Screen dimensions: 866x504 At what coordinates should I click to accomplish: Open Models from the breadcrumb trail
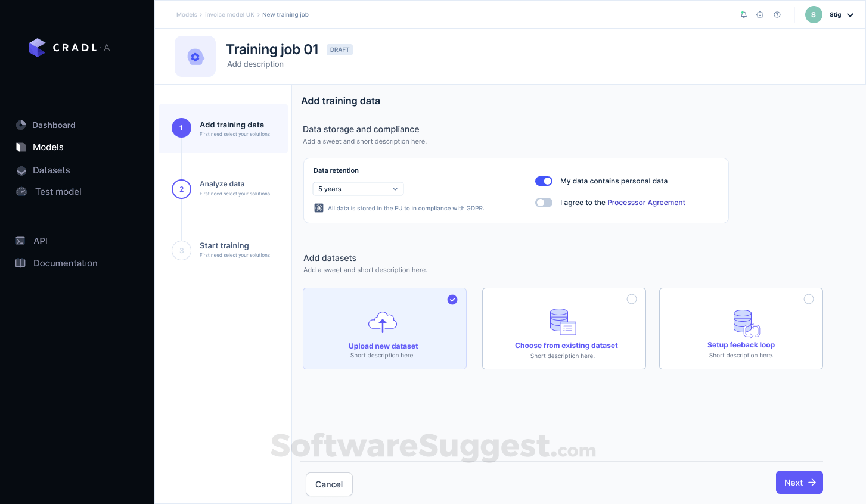[187, 14]
